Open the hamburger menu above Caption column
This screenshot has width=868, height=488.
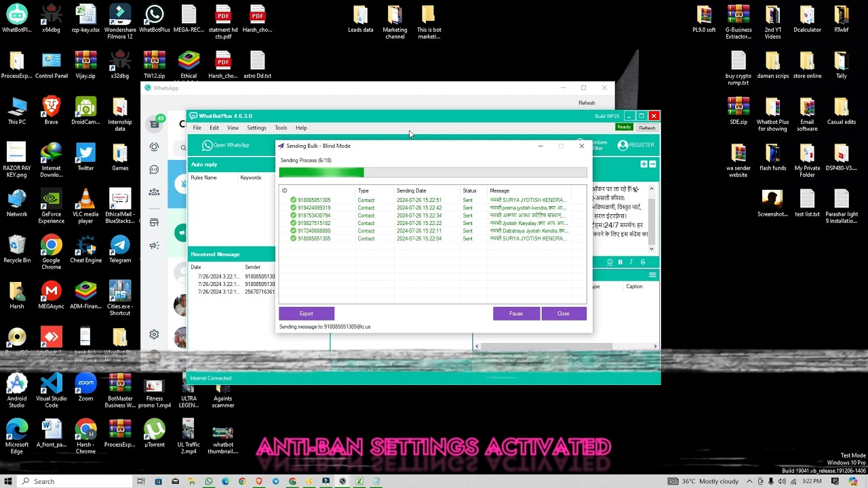pos(652,274)
